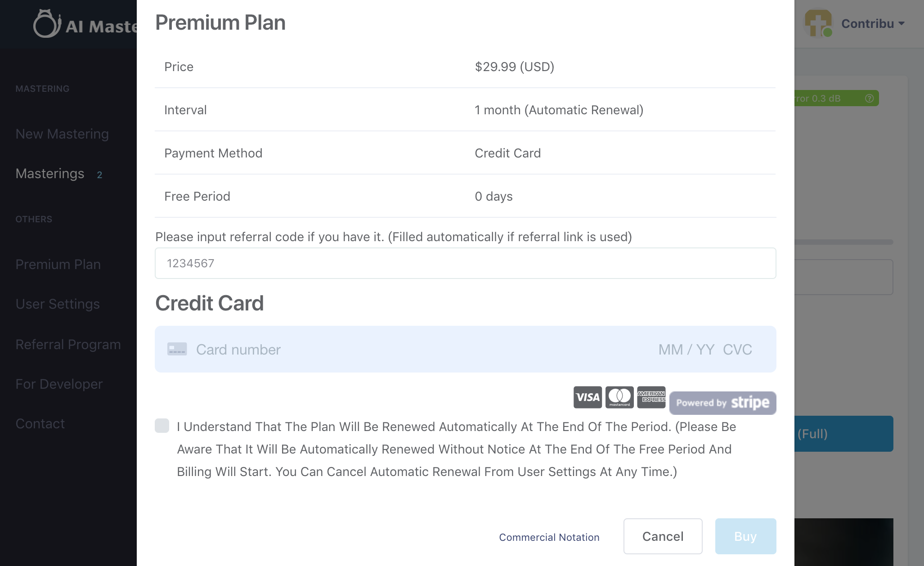Check the automatic renewal agreement checkbox
This screenshot has width=924, height=566.
tap(162, 426)
